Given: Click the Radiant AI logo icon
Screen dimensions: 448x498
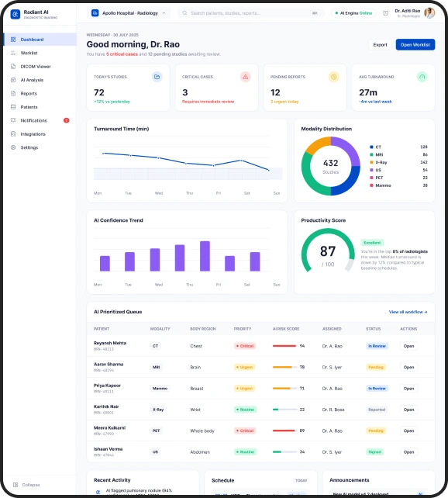Looking at the screenshot, I should click(x=16, y=14).
